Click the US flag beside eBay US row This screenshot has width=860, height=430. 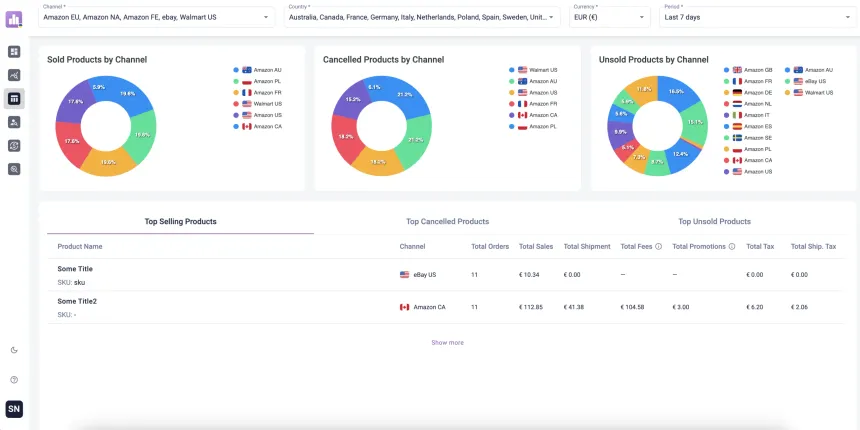point(405,275)
